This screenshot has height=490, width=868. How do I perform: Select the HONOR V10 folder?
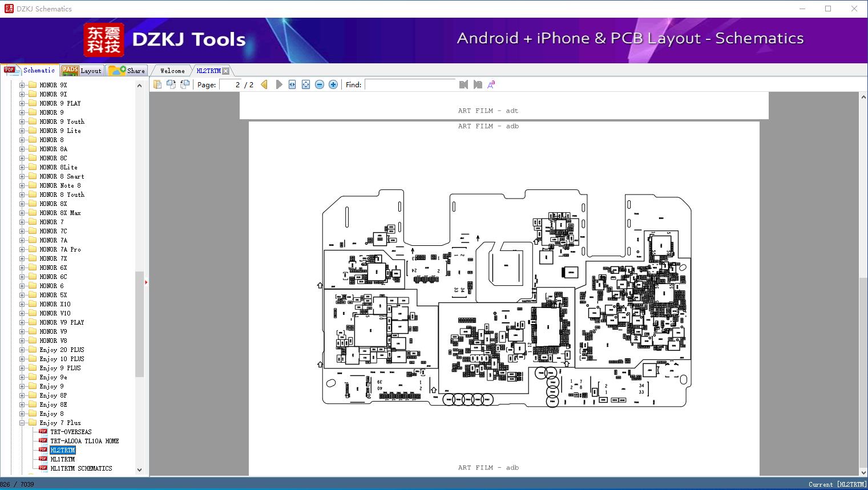55,313
